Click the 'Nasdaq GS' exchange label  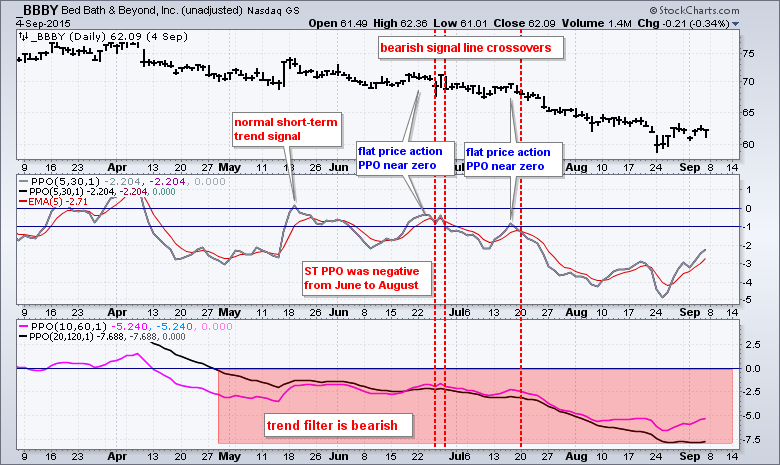pos(272,10)
